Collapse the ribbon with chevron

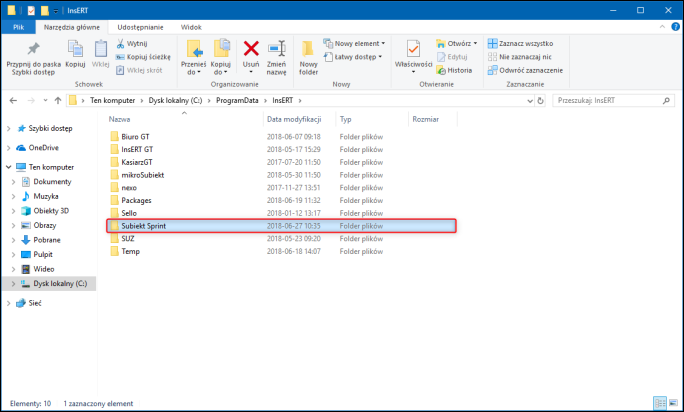pos(662,27)
